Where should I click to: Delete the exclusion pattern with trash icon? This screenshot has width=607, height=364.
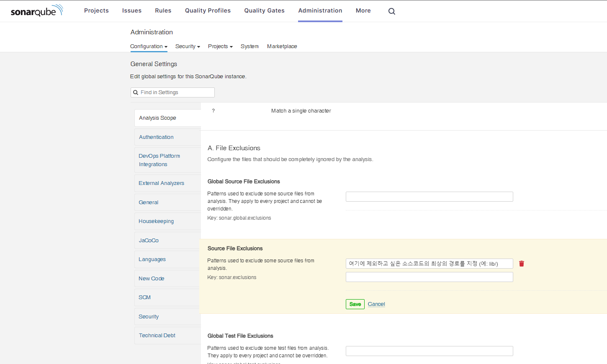click(x=522, y=264)
